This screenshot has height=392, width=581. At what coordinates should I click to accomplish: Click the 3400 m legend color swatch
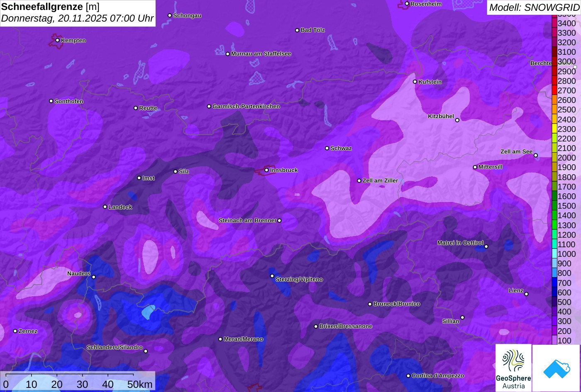(554, 23)
